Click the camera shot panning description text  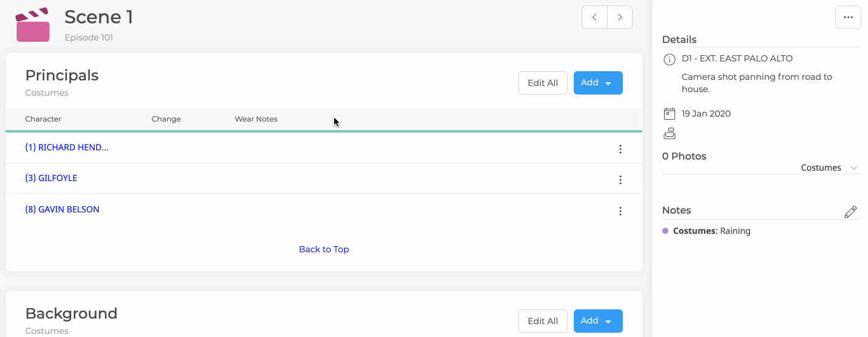tap(757, 83)
